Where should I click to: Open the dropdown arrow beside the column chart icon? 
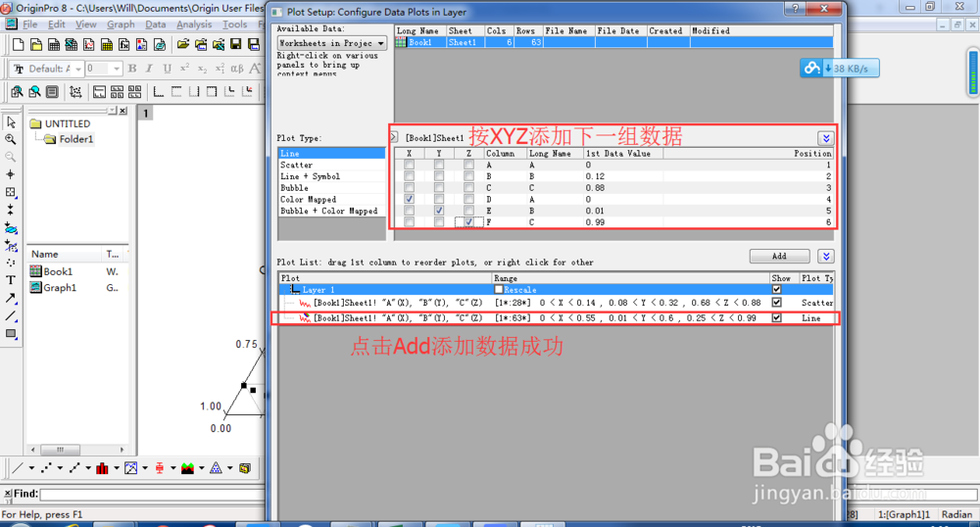coord(117,467)
